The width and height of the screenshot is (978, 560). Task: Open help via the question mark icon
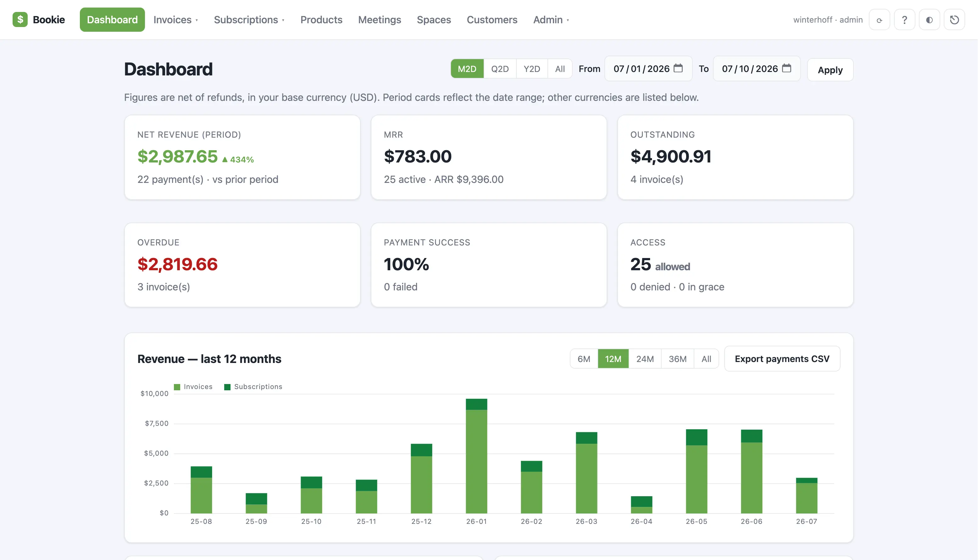[x=904, y=20]
